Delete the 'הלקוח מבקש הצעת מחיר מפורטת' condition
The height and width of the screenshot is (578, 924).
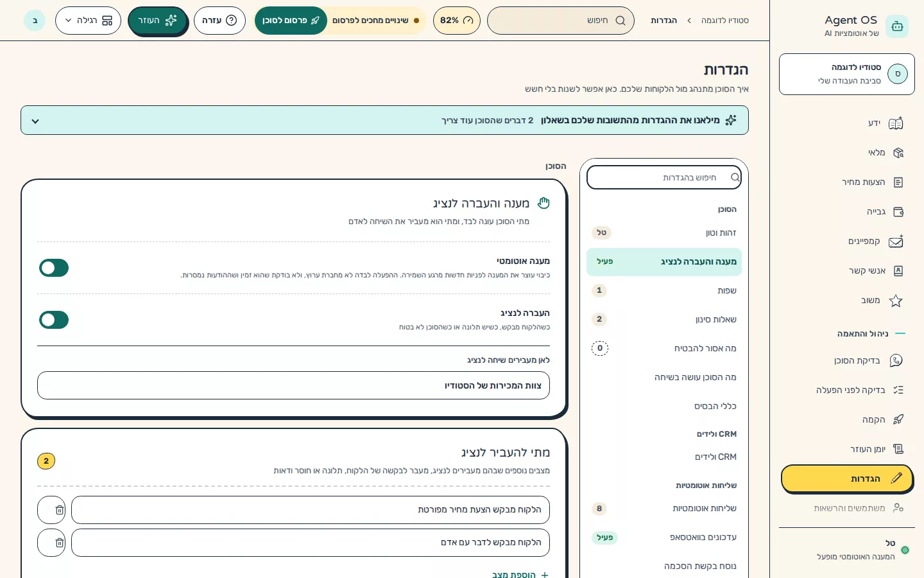coord(52,510)
